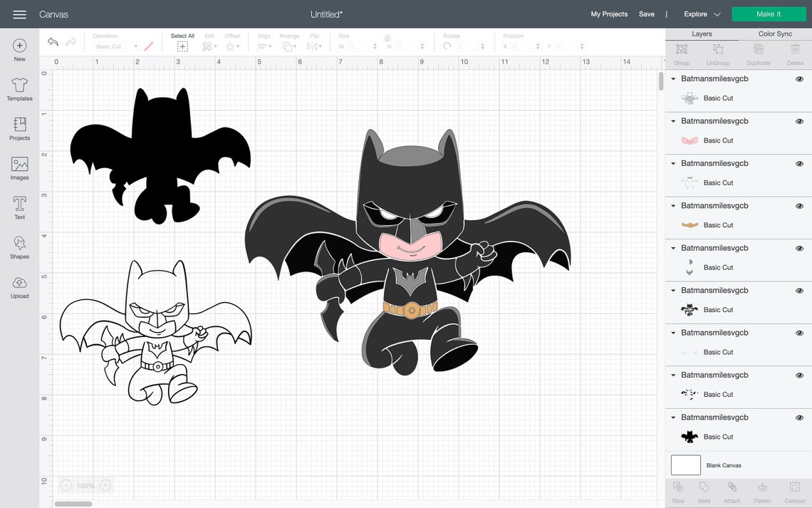This screenshot has width=812, height=508.
Task: Open the main hamburger menu
Action: [19, 14]
